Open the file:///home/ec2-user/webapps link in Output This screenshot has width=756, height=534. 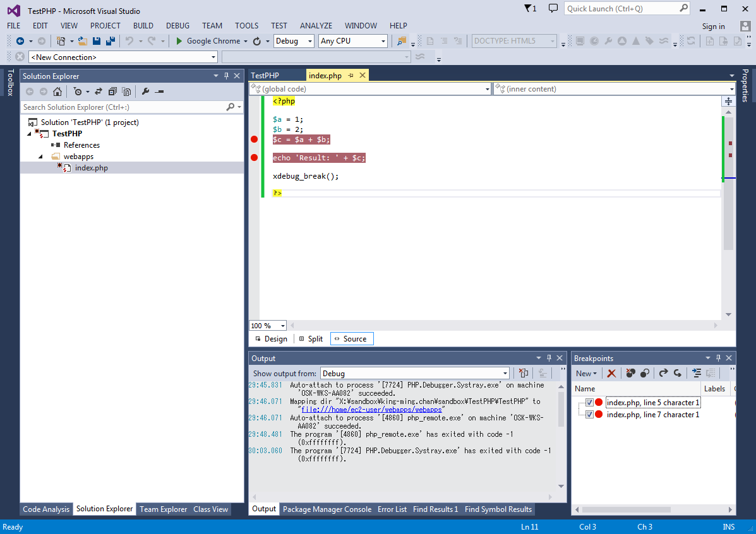tap(372, 410)
